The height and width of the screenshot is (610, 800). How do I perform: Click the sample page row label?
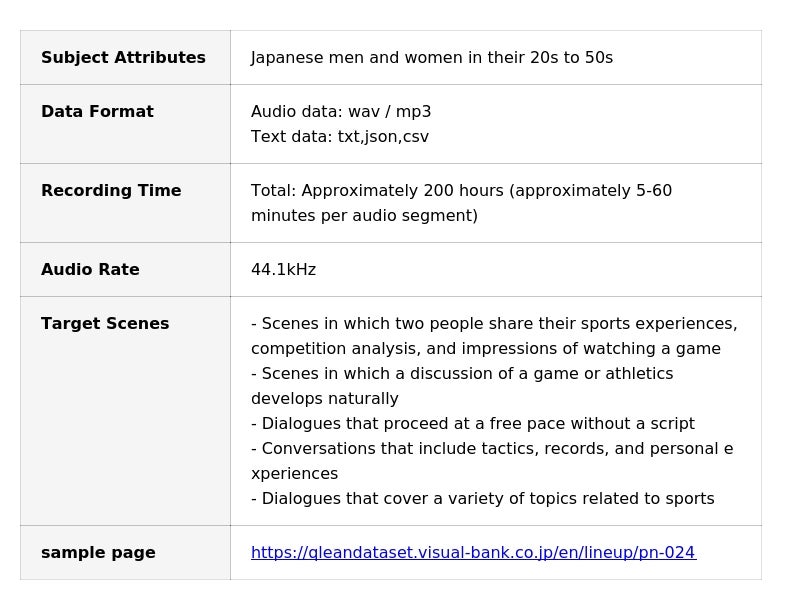point(98,553)
